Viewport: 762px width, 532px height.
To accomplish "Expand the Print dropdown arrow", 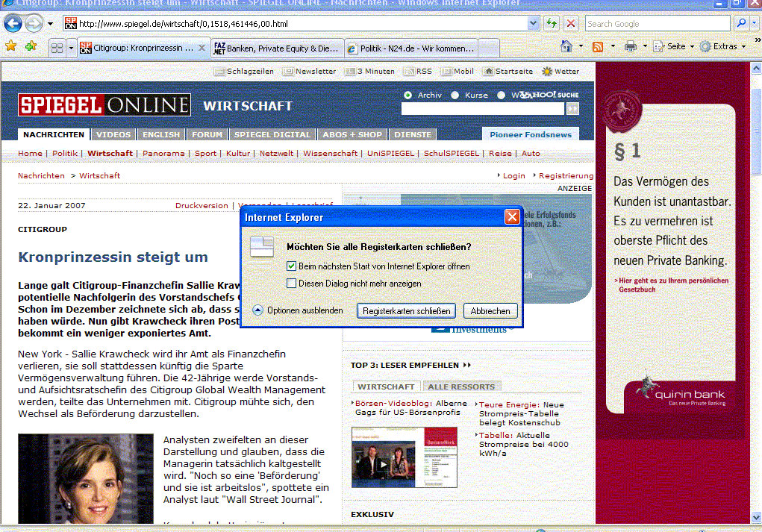I will (x=645, y=46).
